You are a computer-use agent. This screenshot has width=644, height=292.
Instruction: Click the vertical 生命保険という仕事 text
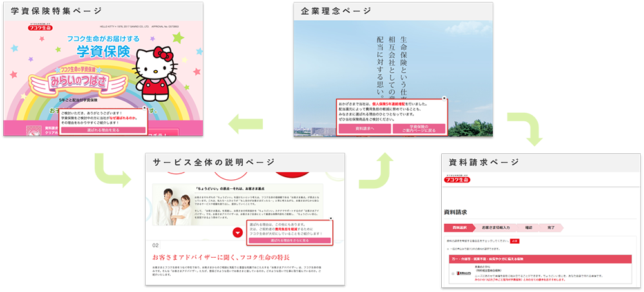point(404,66)
